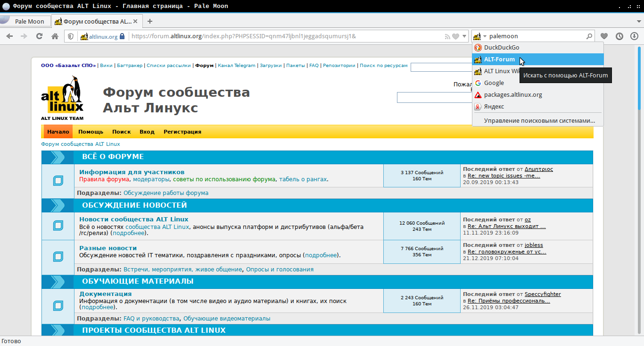The width and height of the screenshot is (644, 346).
Task: Open the Документация board
Action: pos(106,294)
